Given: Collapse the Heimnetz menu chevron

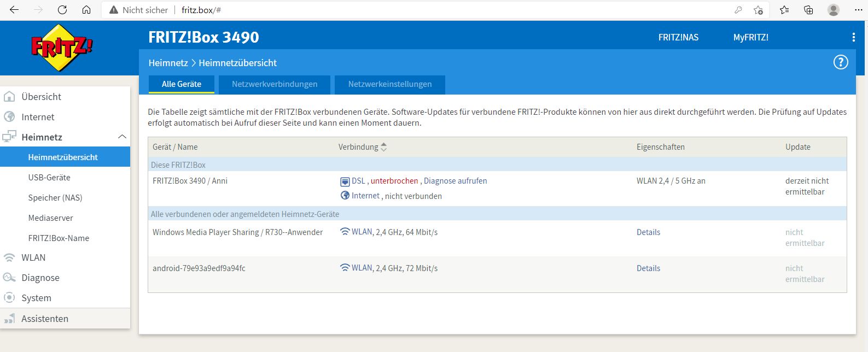Looking at the screenshot, I should coord(122,137).
